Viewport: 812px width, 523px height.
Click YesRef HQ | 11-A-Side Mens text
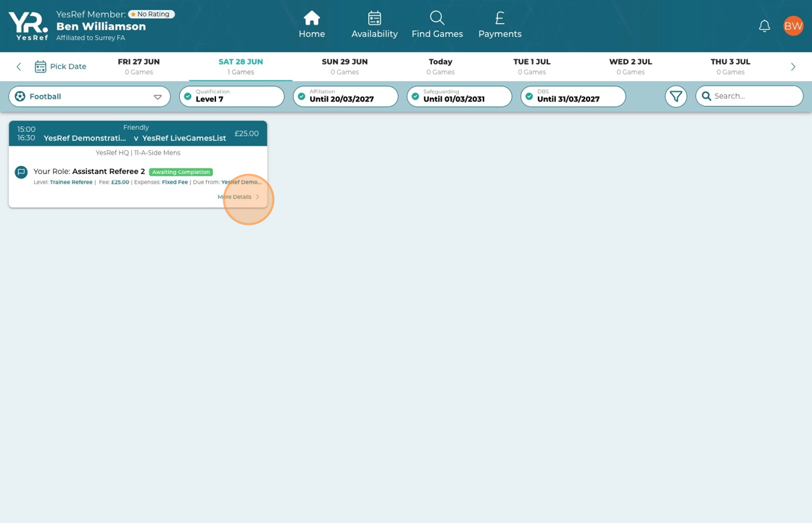coord(138,153)
